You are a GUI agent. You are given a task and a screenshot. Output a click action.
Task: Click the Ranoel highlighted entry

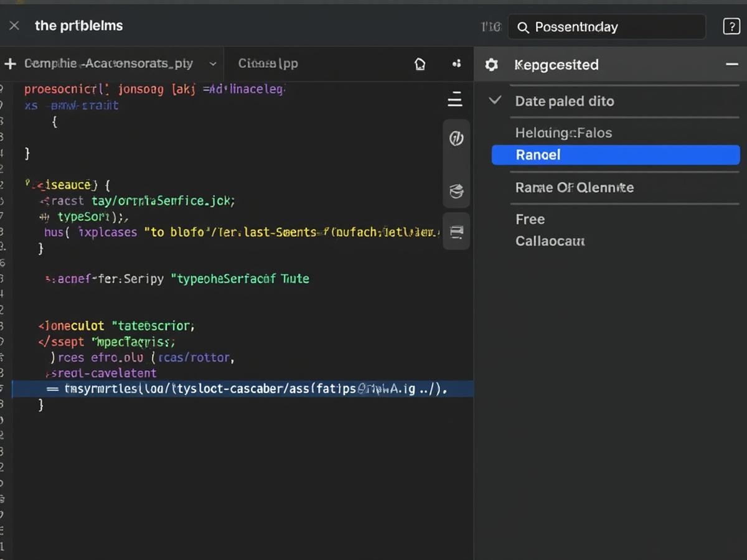(x=616, y=155)
